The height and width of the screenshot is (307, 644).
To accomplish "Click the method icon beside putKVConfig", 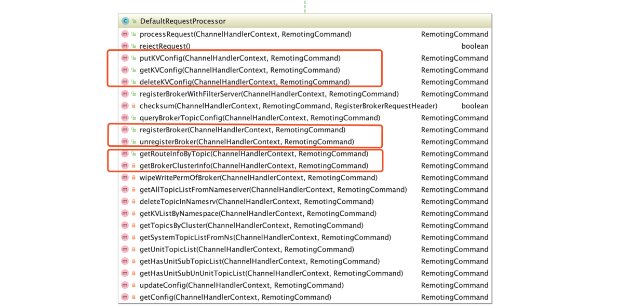I will [125, 58].
